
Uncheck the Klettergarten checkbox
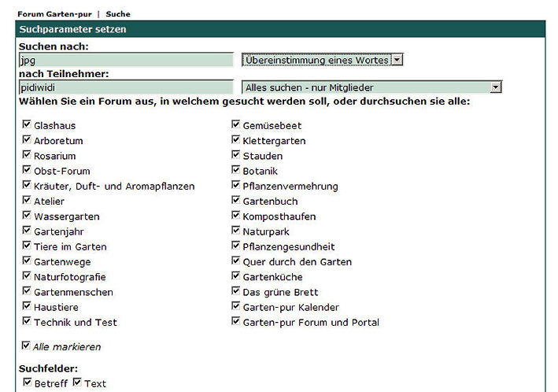(x=235, y=140)
